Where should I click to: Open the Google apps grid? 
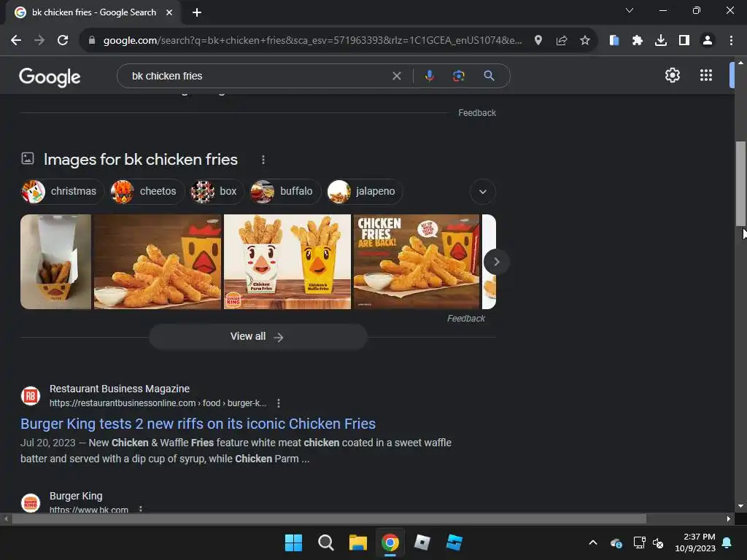[x=706, y=75]
